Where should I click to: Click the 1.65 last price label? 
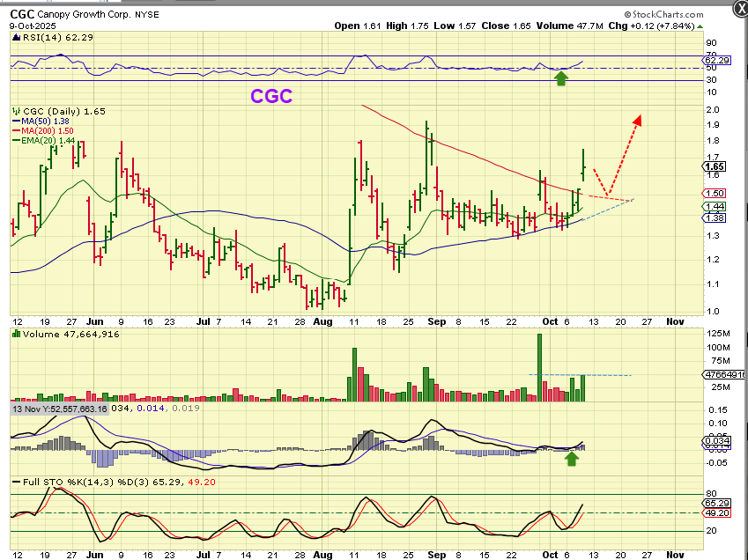tap(715, 166)
